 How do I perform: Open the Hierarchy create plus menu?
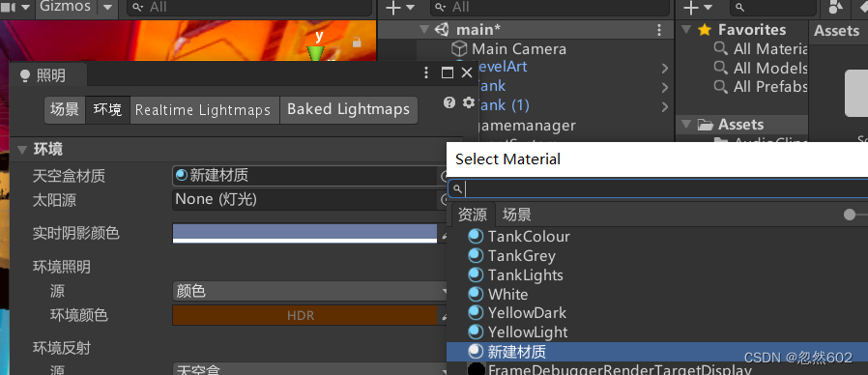(400, 7)
